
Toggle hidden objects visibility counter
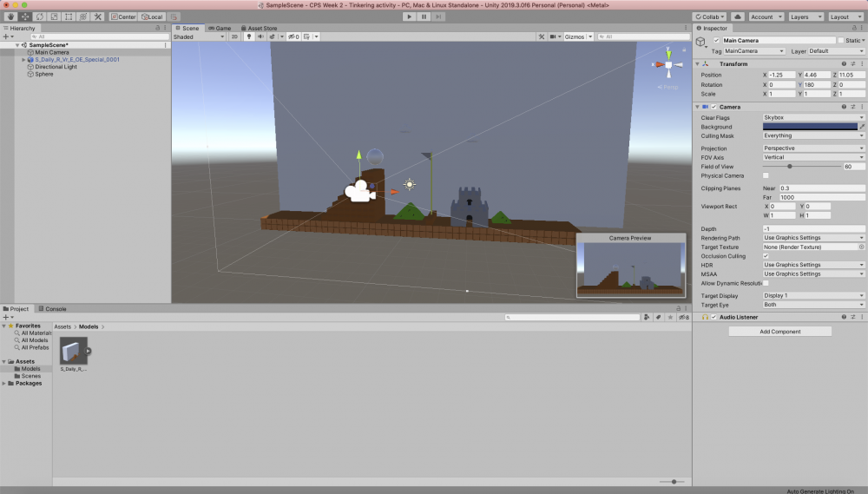(x=293, y=36)
